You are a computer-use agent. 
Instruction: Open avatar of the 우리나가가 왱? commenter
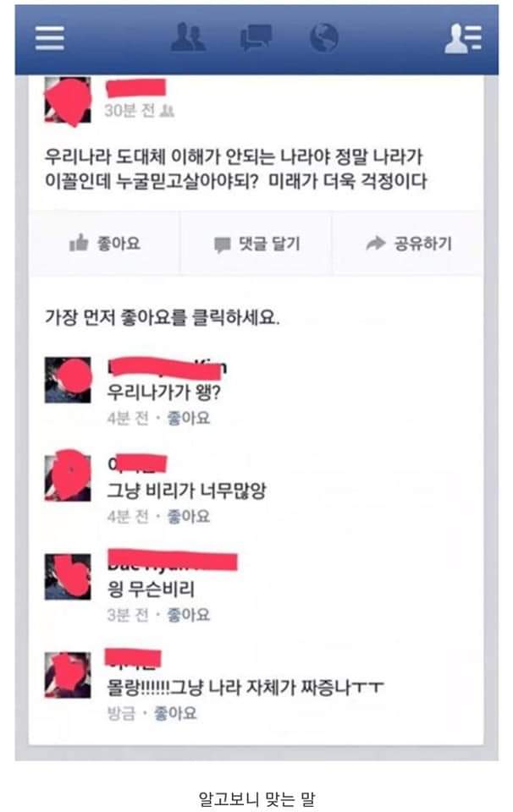pos(68,380)
